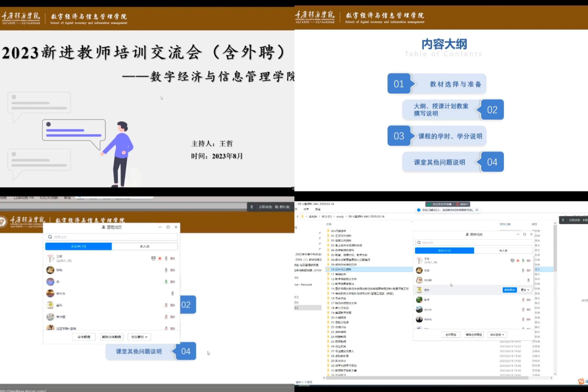Click File Explorer's up-directory arrow
Viewport: 588px width, 392px height.
point(297,217)
